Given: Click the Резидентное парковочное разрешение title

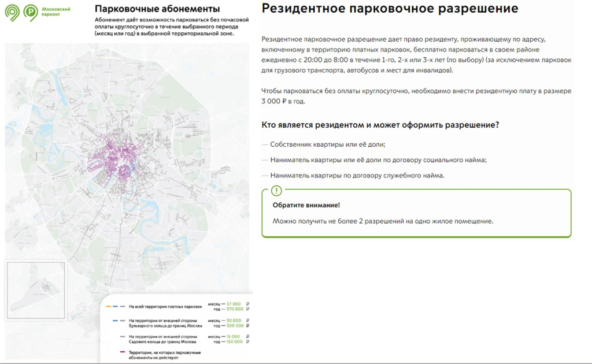Looking at the screenshot, I should [390, 8].
